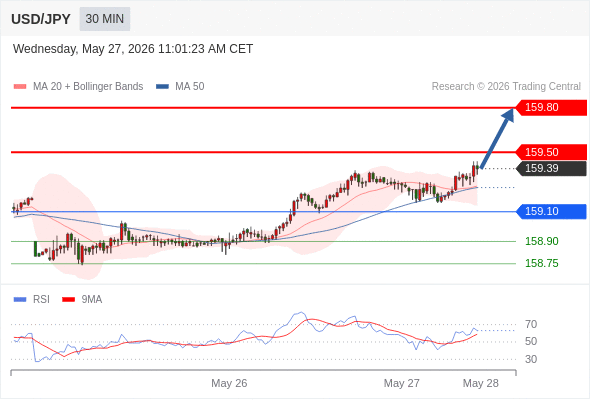Click the 158.90 support level label
The width and height of the screenshot is (590, 400).
[541, 241]
